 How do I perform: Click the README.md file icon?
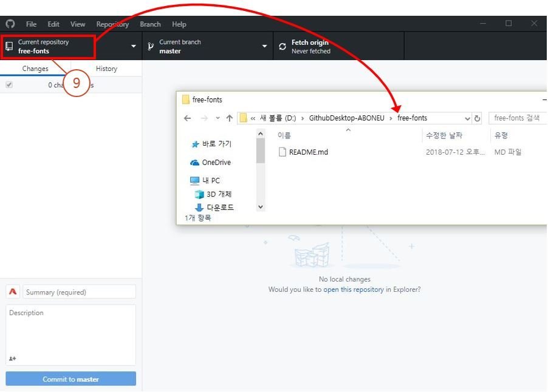tap(283, 152)
